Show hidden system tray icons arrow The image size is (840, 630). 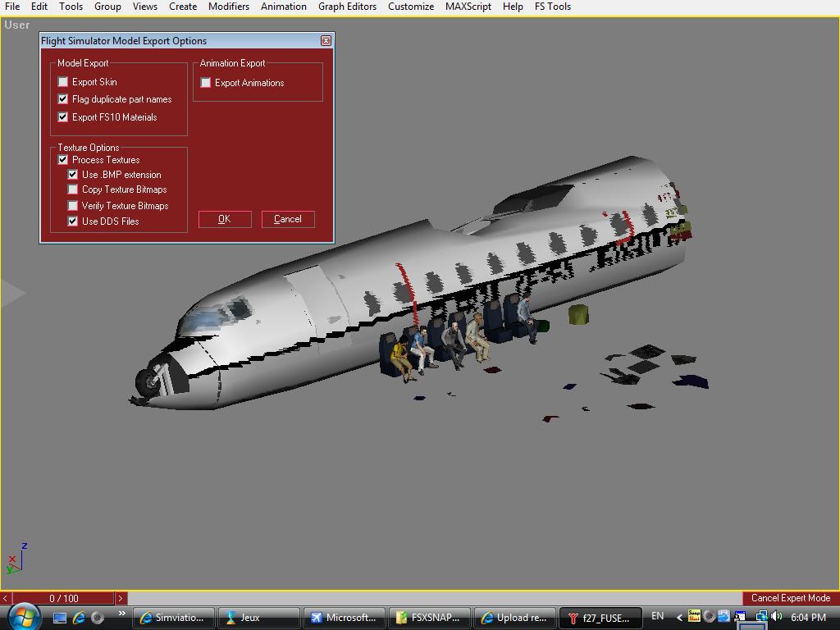(x=679, y=617)
